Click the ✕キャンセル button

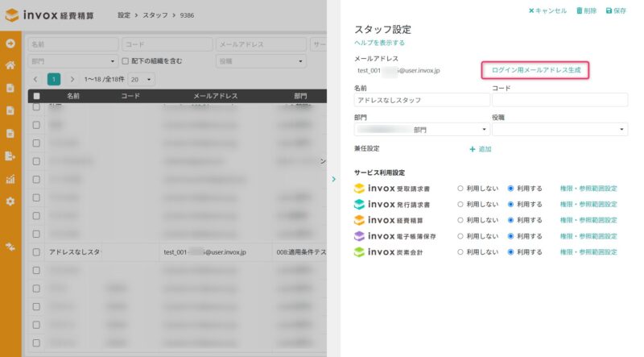(x=547, y=10)
